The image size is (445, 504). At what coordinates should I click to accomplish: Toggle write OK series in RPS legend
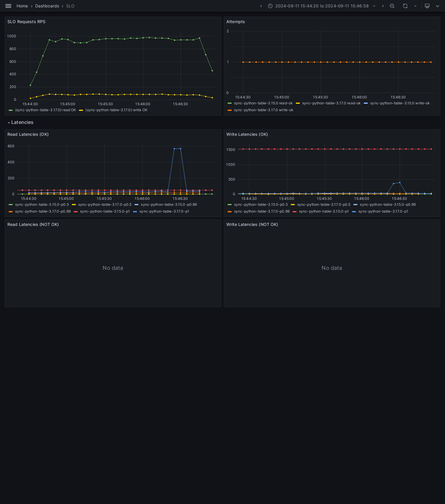pyautogui.click(x=116, y=110)
